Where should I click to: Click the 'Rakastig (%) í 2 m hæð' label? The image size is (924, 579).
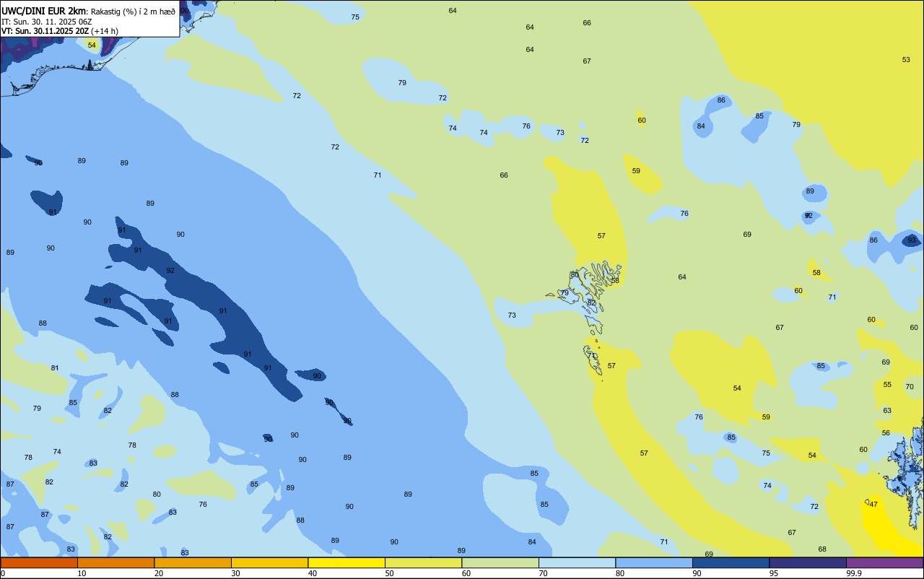pos(133,12)
